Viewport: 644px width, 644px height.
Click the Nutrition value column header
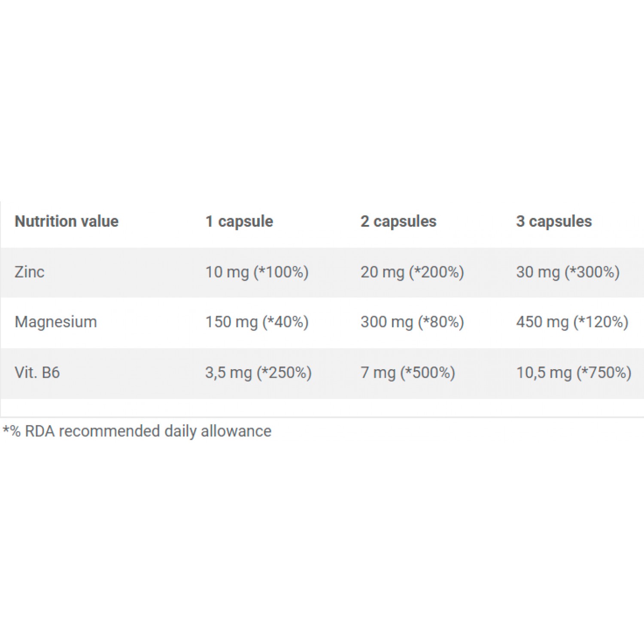tap(67, 222)
